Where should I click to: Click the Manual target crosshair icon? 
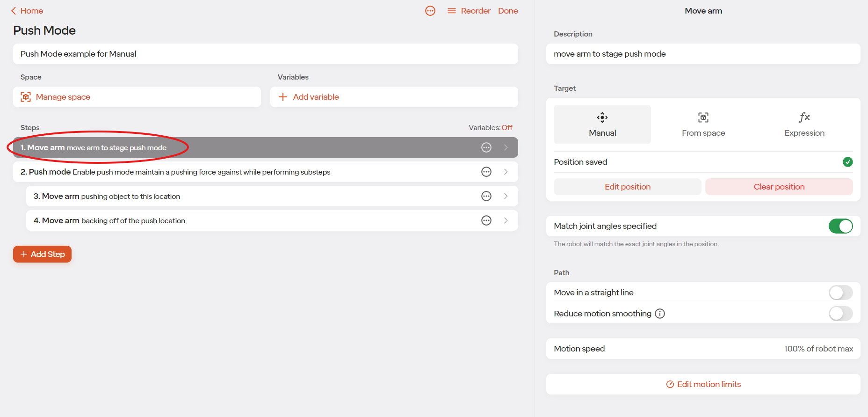point(602,117)
